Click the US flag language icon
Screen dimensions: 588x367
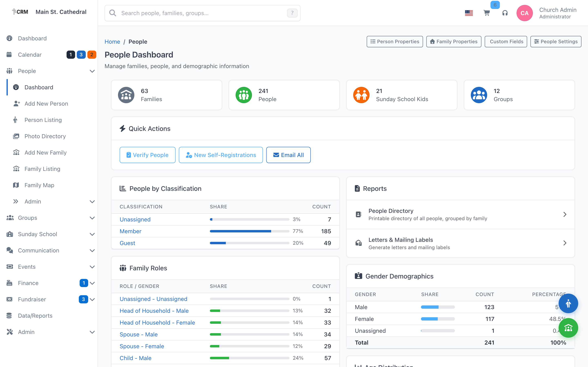point(469,13)
